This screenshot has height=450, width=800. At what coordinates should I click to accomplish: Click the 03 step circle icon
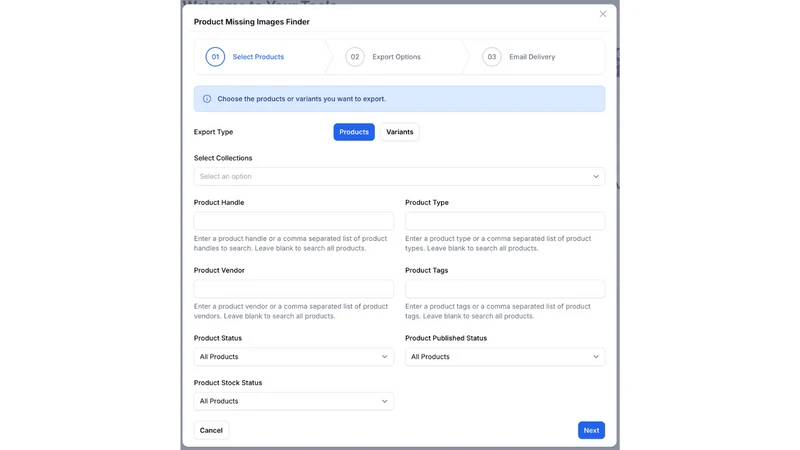491,57
